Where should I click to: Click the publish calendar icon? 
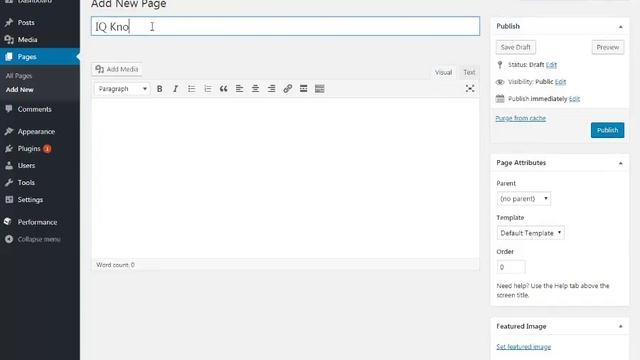pos(500,98)
